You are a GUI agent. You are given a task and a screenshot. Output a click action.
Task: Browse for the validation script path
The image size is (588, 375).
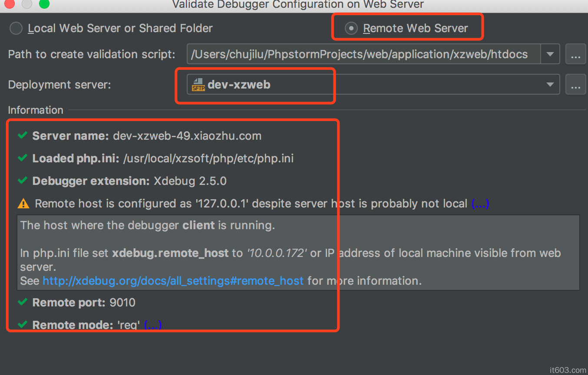point(575,55)
